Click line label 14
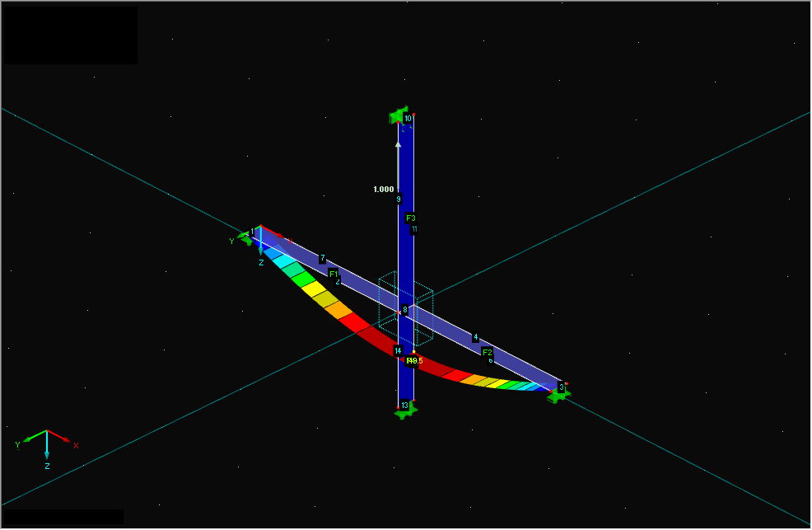812x530 pixels. [x=398, y=351]
